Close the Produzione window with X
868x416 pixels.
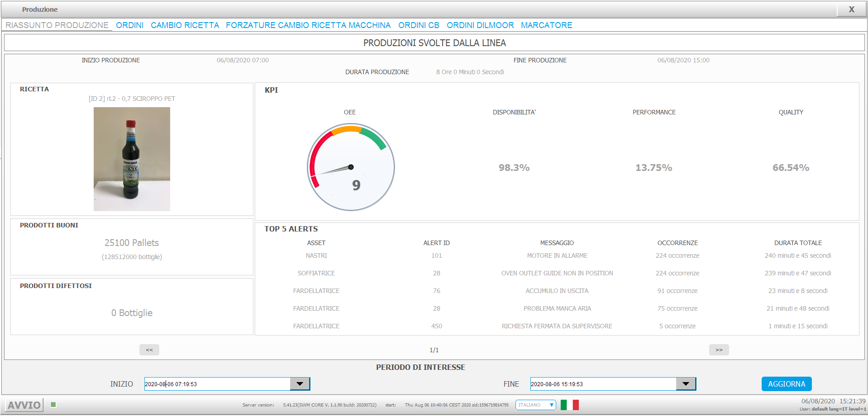[851, 9]
